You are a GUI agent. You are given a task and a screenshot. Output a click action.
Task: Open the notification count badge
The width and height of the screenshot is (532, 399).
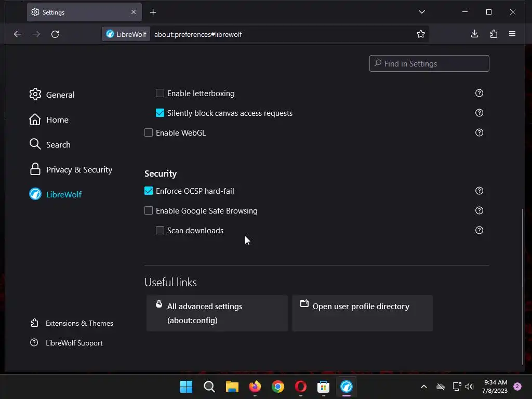(517, 386)
